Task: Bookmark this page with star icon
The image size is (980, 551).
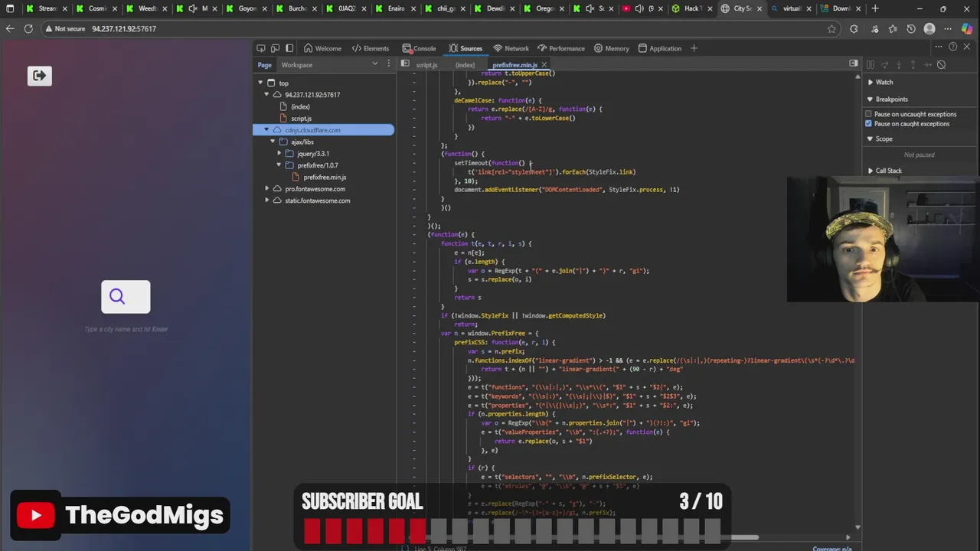Action: [831, 28]
